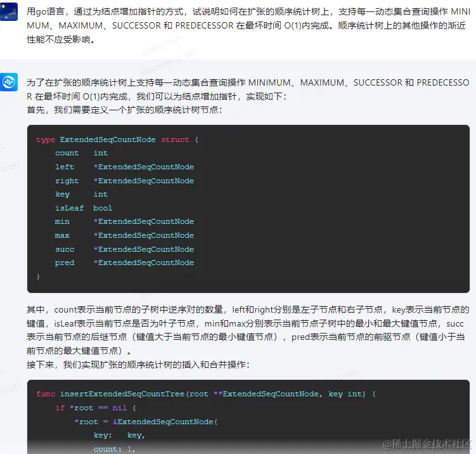476x454 pixels.
Task: Click the code line 'type ExtendedSeqCountNode struct {'
Action: coord(117,139)
